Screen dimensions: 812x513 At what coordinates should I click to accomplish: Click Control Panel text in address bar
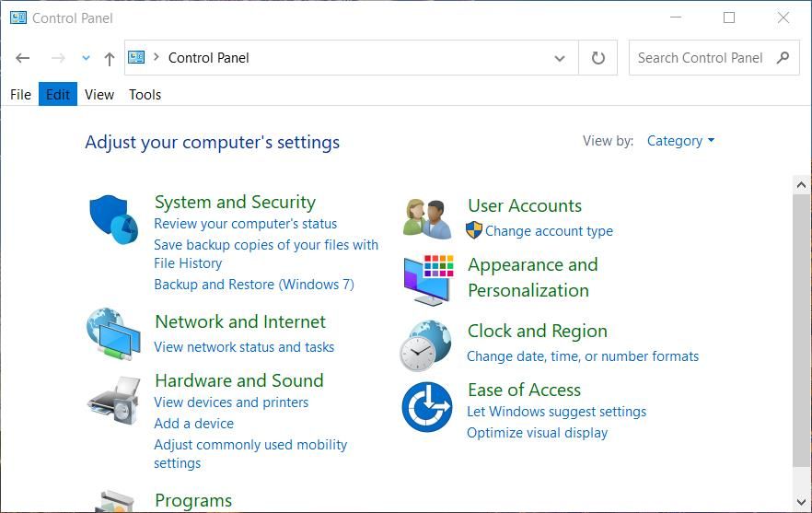point(209,57)
